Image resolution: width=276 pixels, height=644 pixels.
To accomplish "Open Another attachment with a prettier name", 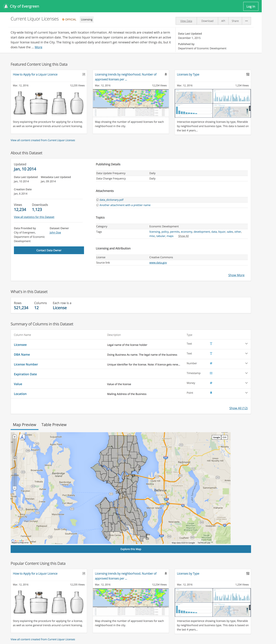I will coord(125,205).
